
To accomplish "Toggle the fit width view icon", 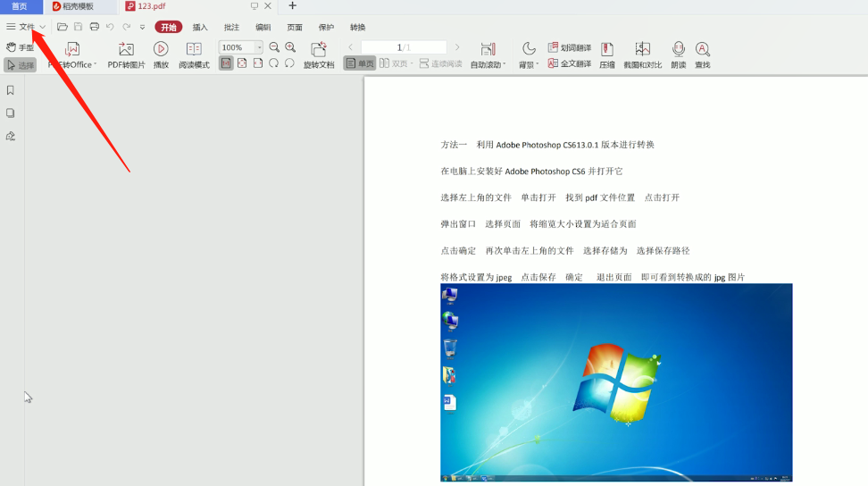I will click(258, 63).
